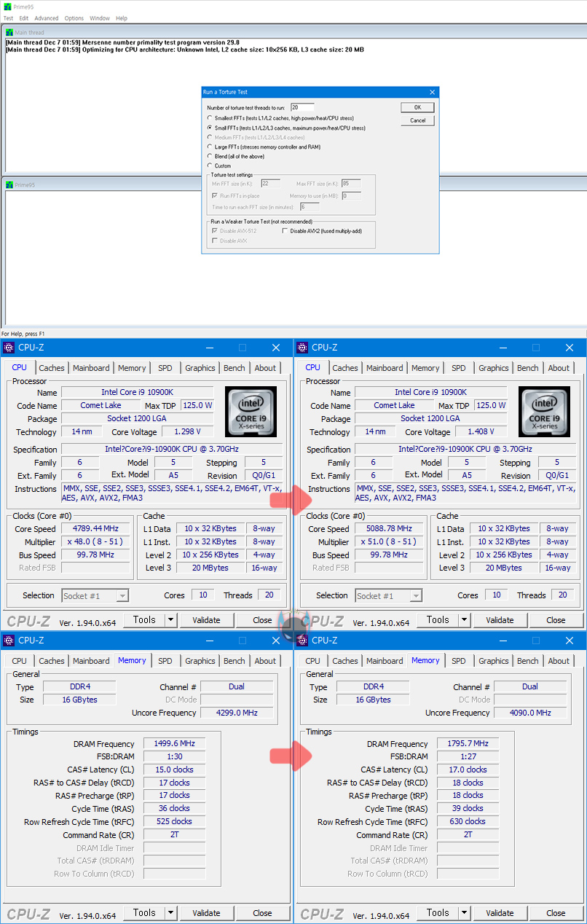Open the Graphics tab in the 1795.7 MHz memory window

tap(494, 661)
